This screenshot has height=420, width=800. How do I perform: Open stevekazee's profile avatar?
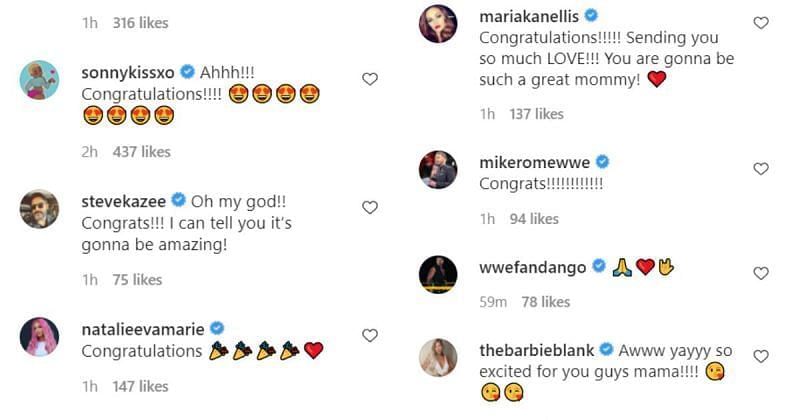tap(39, 208)
